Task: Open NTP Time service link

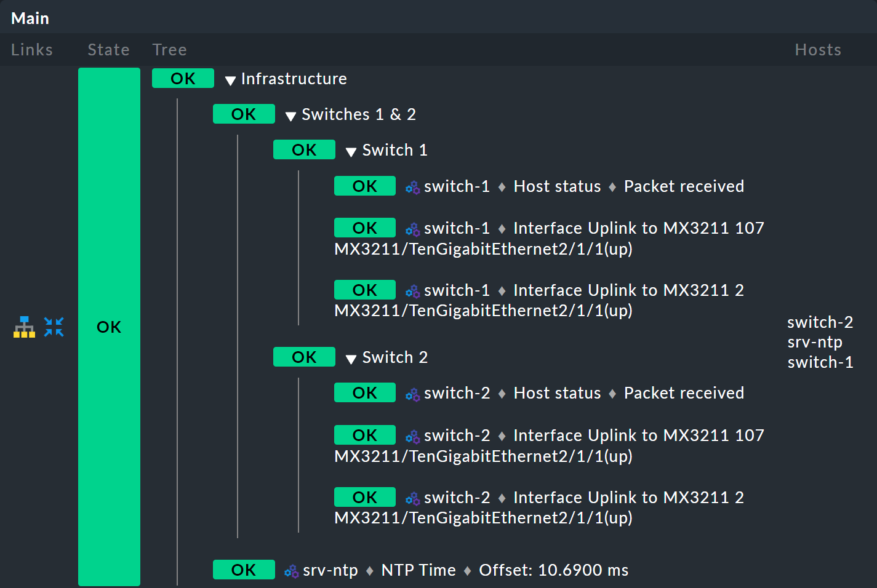Action: (418, 570)
